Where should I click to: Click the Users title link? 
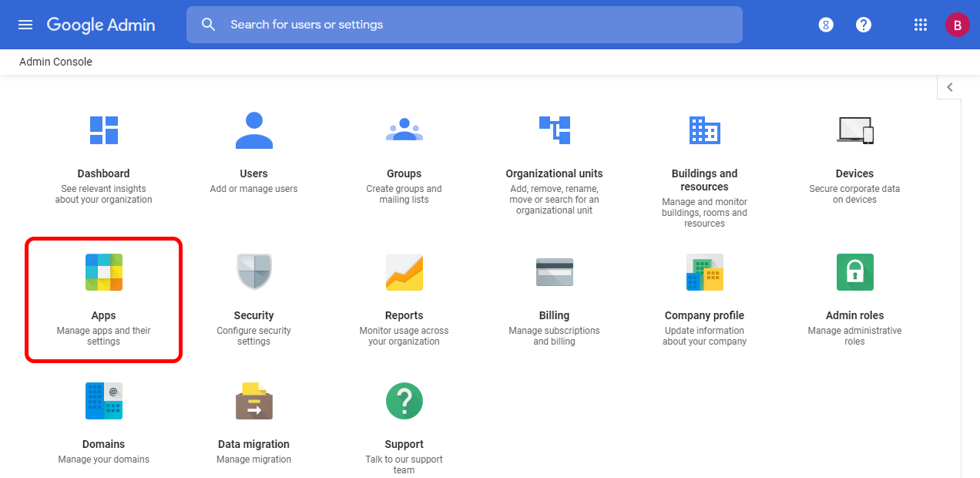click(x=254, y=173)
